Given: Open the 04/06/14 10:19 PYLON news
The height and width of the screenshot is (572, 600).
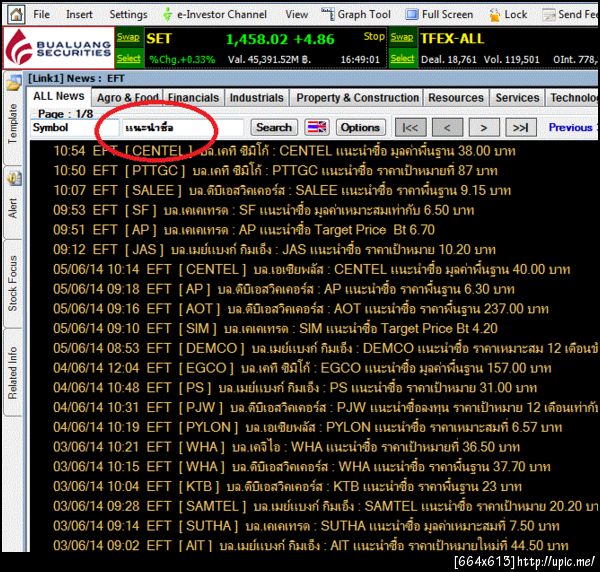Looking at the screenshot, I should pos(308,427).
